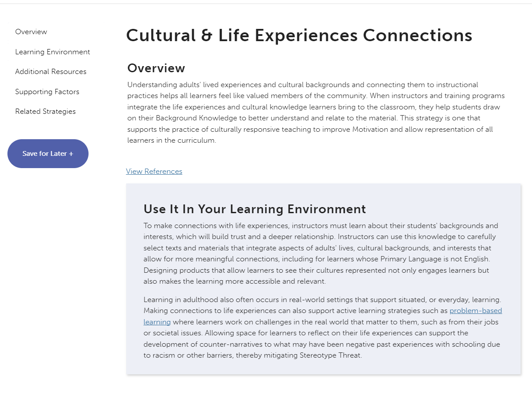Navigate to Related Strategies in sidebar

(46, 112)
